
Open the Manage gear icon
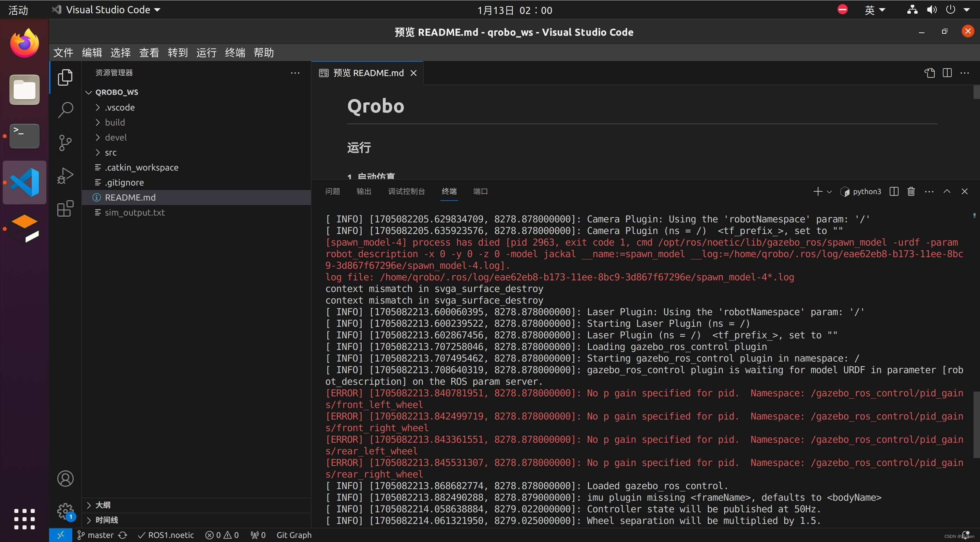[65, 511]
